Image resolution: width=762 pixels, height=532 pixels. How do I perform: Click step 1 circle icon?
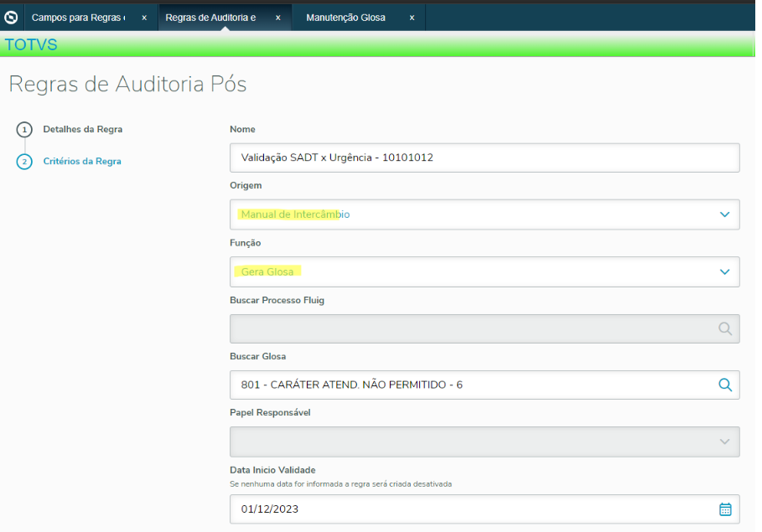point(25,130)
